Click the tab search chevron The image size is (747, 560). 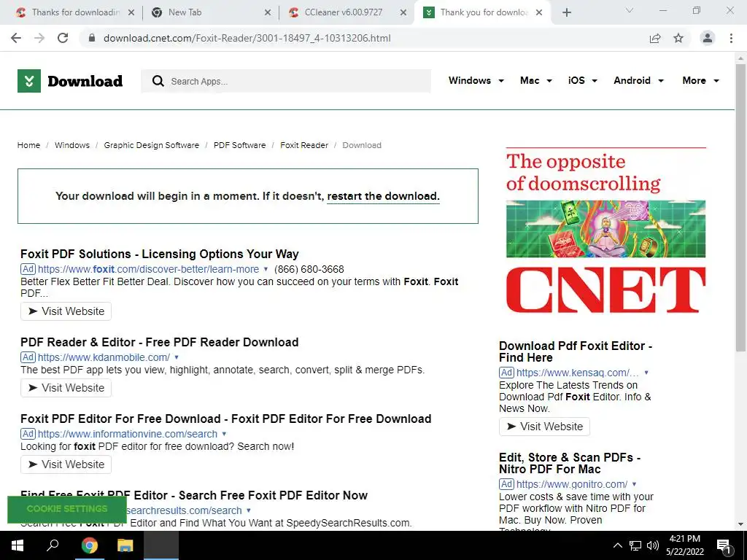tap(630, 10)
